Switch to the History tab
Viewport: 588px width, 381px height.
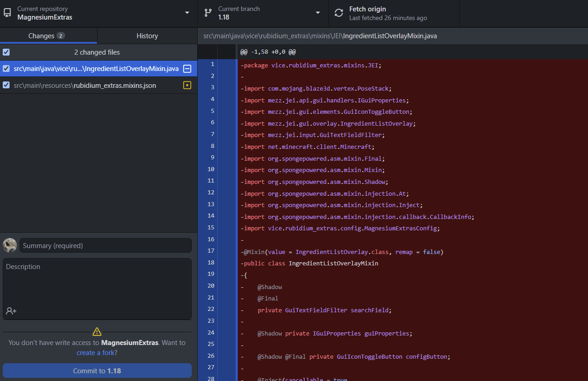147,36
